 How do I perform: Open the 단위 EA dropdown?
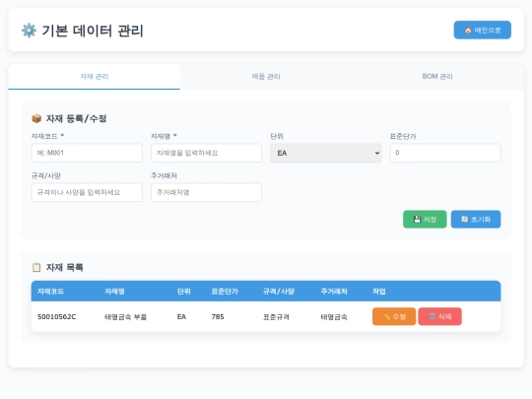tap(326, 153)
